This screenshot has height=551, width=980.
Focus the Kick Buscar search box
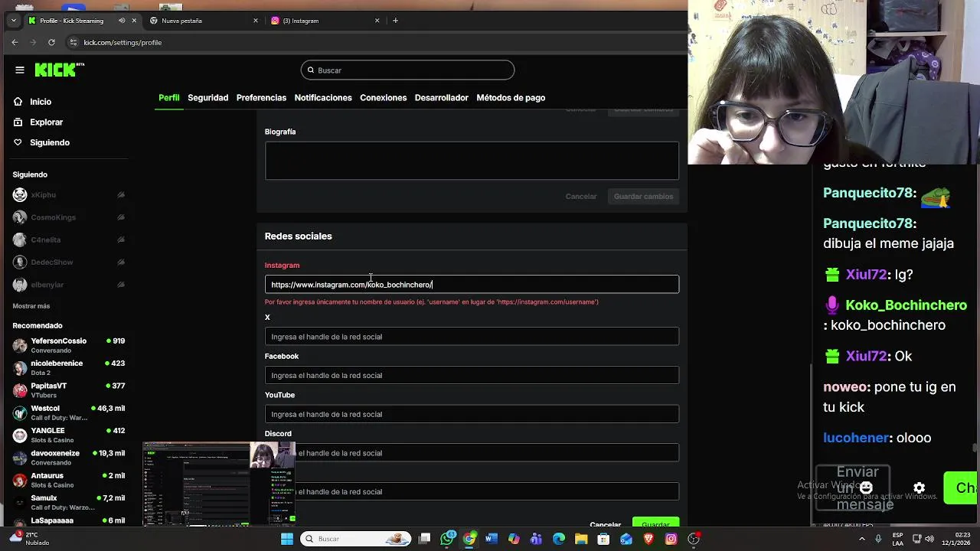coord(407,70)
